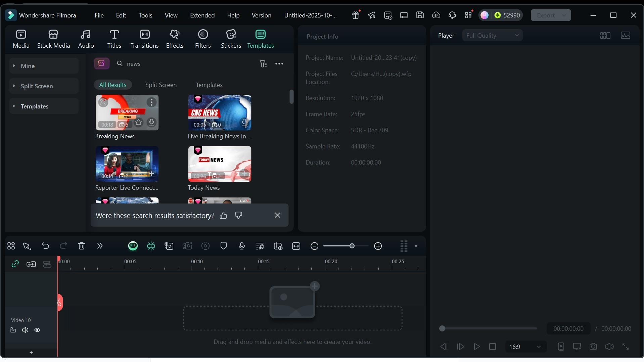Click the marker shield icon
The width and height of the screenshot is (644, 362).
coord(224,246)
